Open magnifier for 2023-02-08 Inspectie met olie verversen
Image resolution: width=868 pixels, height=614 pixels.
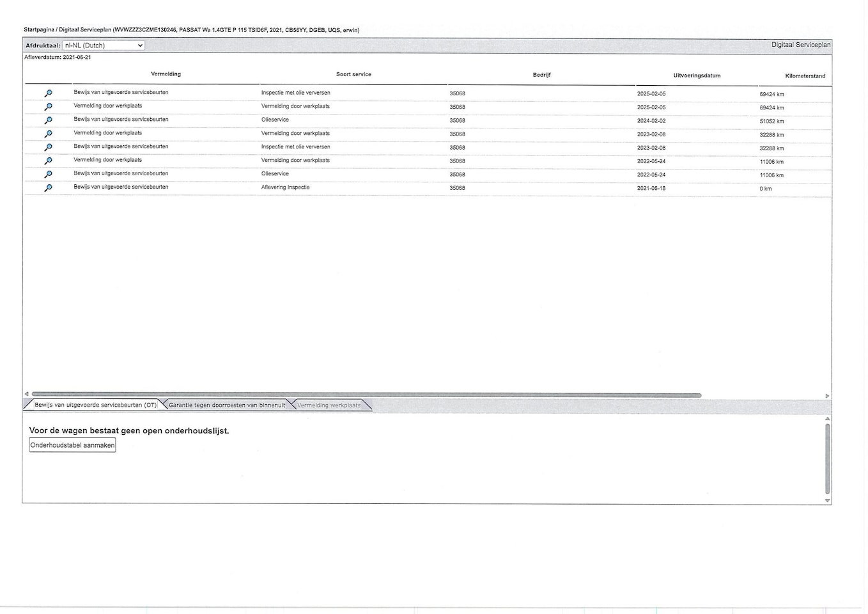tap(48, 147)
